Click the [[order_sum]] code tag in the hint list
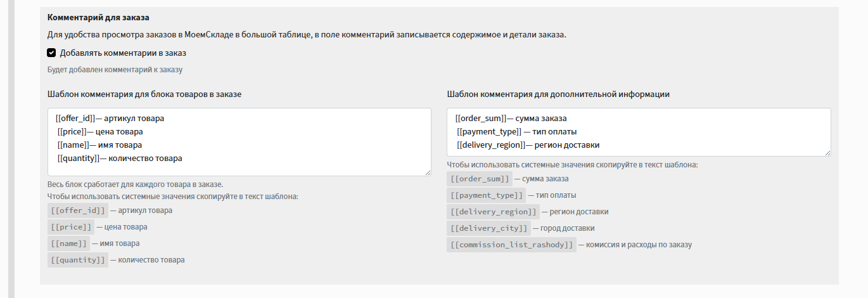 tap(480, 179)
